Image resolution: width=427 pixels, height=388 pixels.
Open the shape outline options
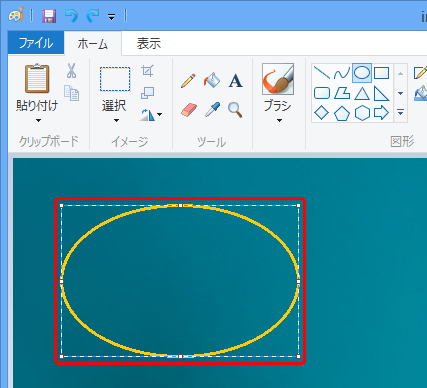[420, 73]
